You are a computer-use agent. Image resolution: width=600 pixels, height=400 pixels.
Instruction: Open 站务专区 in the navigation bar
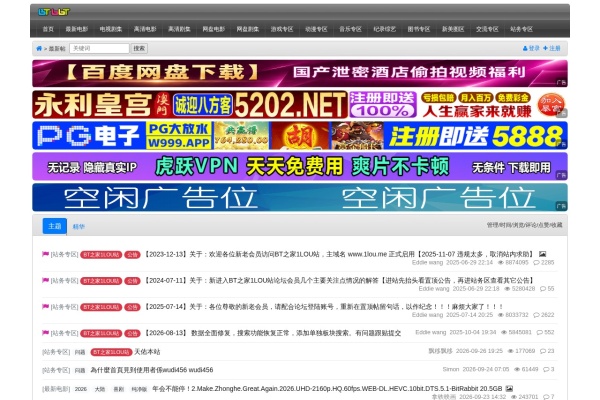click(521, 29)
